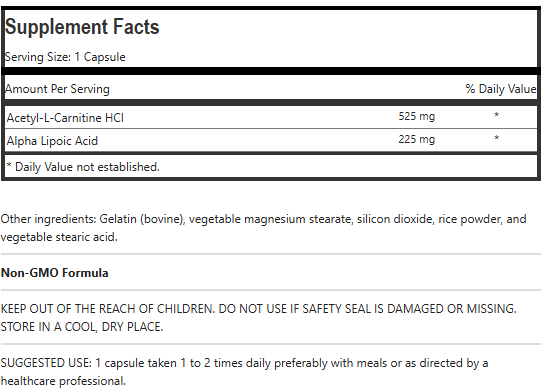
Task: Click the SUGGESTED USE label
Action: pyautogui.click(x=46, y=363)
